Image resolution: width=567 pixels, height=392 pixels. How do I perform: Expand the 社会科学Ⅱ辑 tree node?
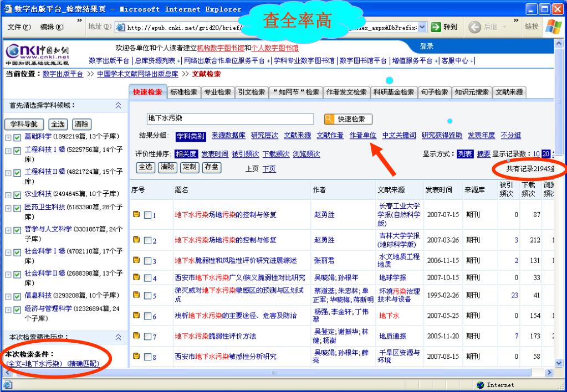[x=8, y=275]
